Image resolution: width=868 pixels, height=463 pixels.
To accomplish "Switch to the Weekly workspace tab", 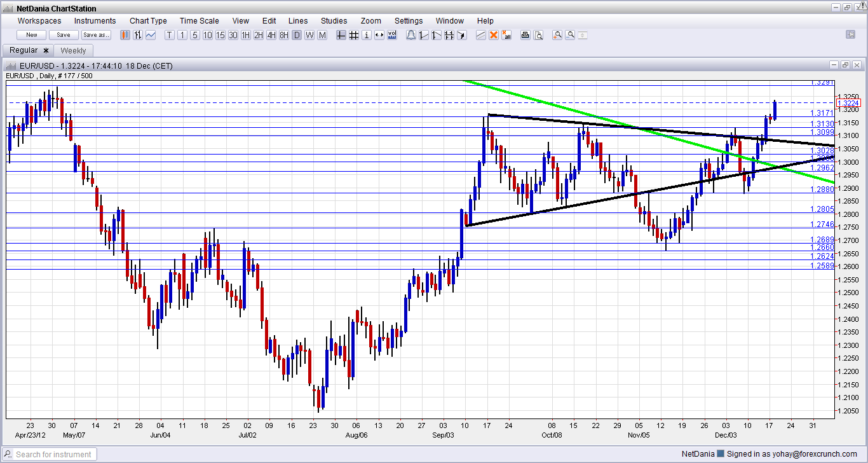I will [74, 50].
